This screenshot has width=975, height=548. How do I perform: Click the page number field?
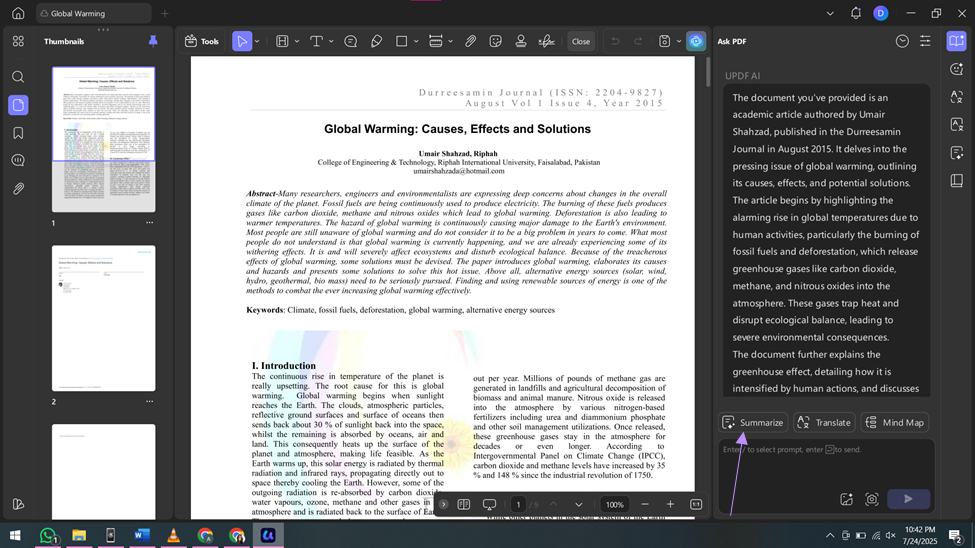[518, 504]
